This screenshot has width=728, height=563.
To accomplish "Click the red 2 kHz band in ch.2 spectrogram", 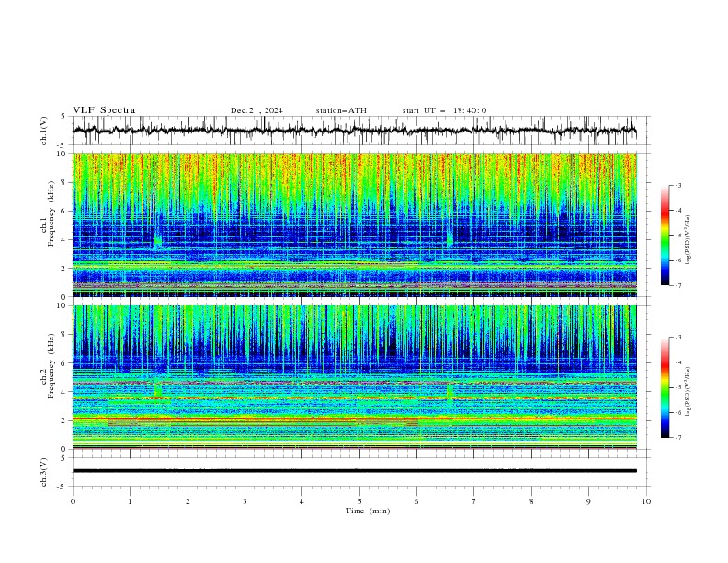I will pyautogui.click(x=354, y=419).
